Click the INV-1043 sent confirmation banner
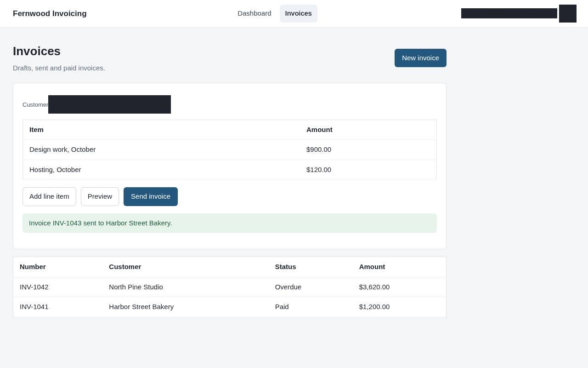588x368 pixels. tap(230, 223)
